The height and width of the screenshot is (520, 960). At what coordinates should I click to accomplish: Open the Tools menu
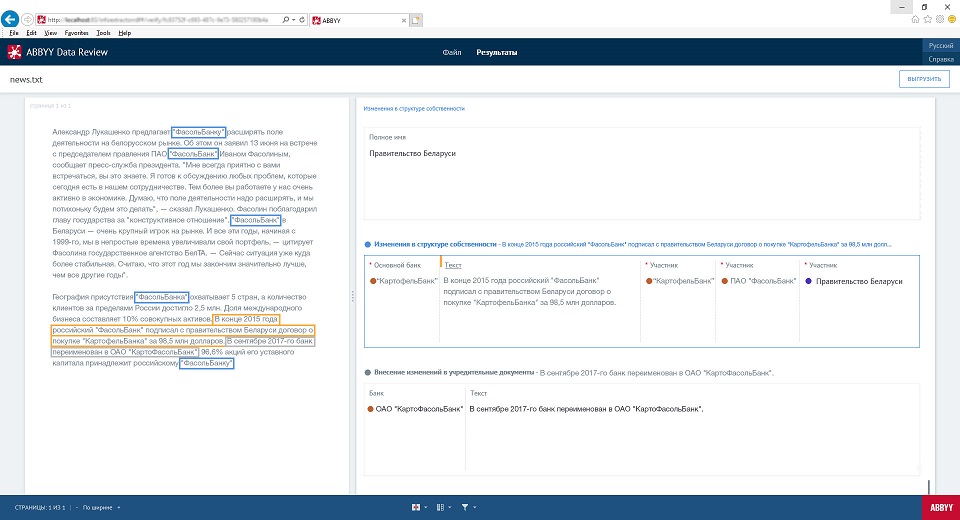tap(103, 33)
